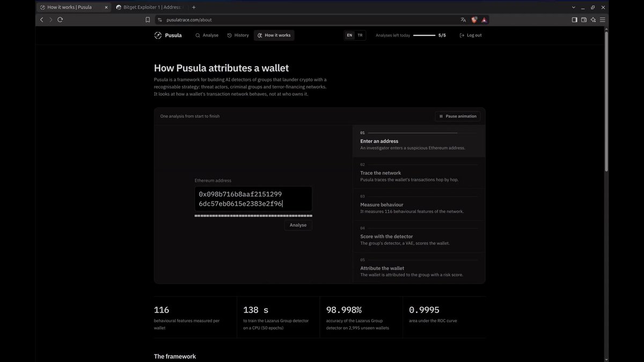Click the browser address bar URL
This screenshot has height=362, width=644.
pyautogui.click(x=189, y=20)
